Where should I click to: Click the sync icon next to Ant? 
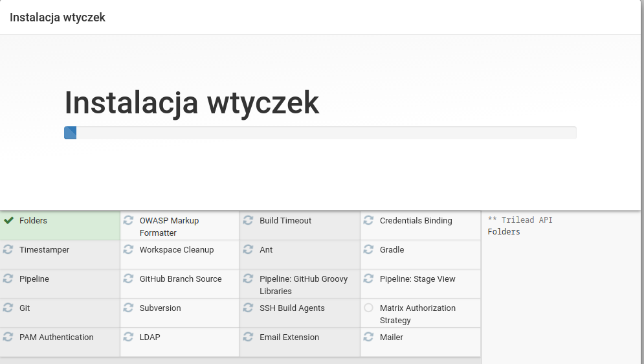click(x=248, y=249)
